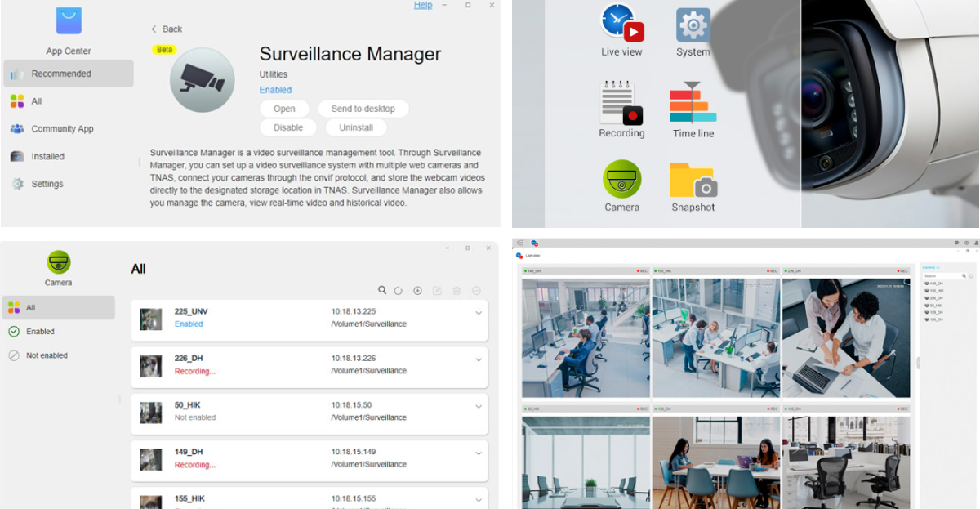
Task: Click the search magnifier in camera list toolbar
Action: tap(382, 290)
